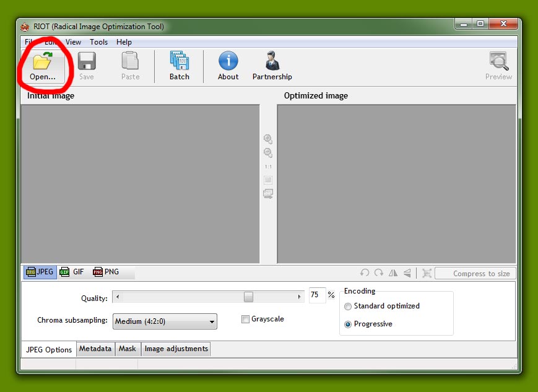Viewport: 538px width, 392px height.
Task: Click the Preview magnifier icon
Action: 498,61
